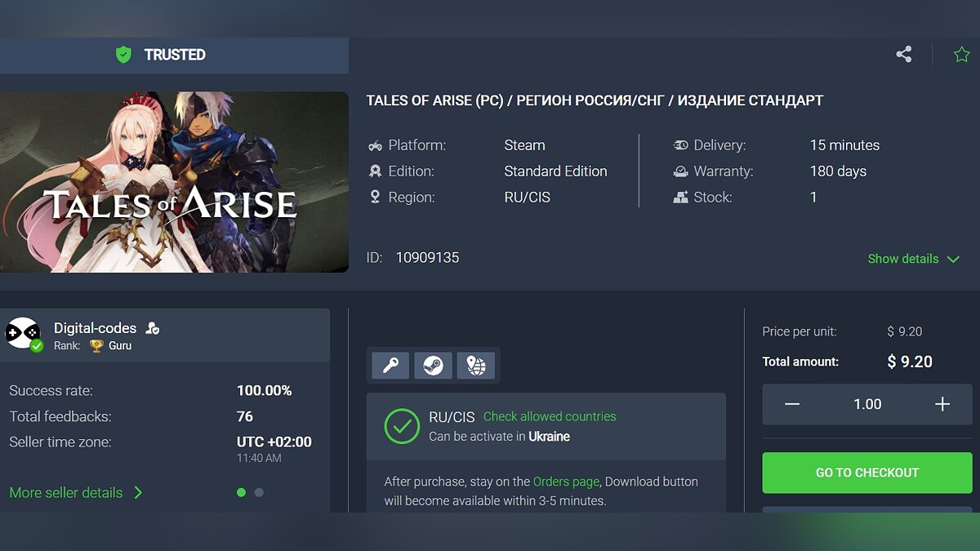Click the Digital-codes seller avatar
The image size is (980, 551).
(x=22, y=333)
